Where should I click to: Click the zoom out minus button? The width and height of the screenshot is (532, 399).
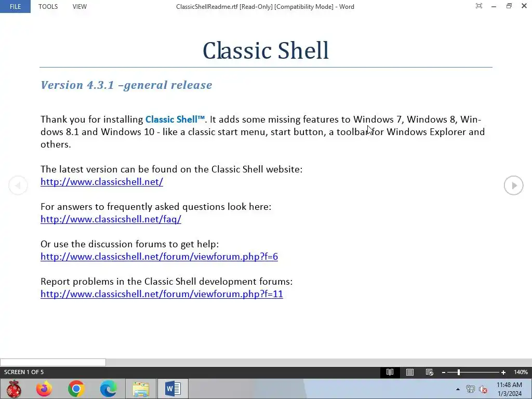click(444, 373)
